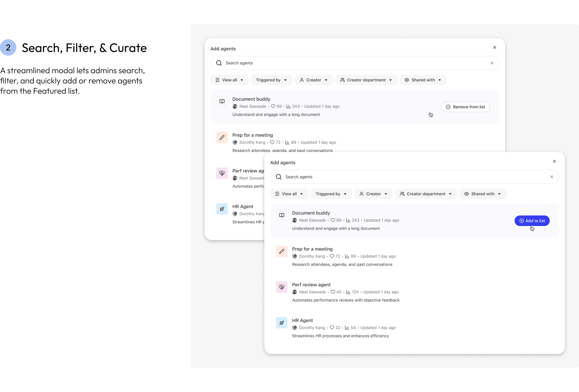Open the Creator filter menu in back modal
Screen dimensions: 579x392
tap(314, 80)
